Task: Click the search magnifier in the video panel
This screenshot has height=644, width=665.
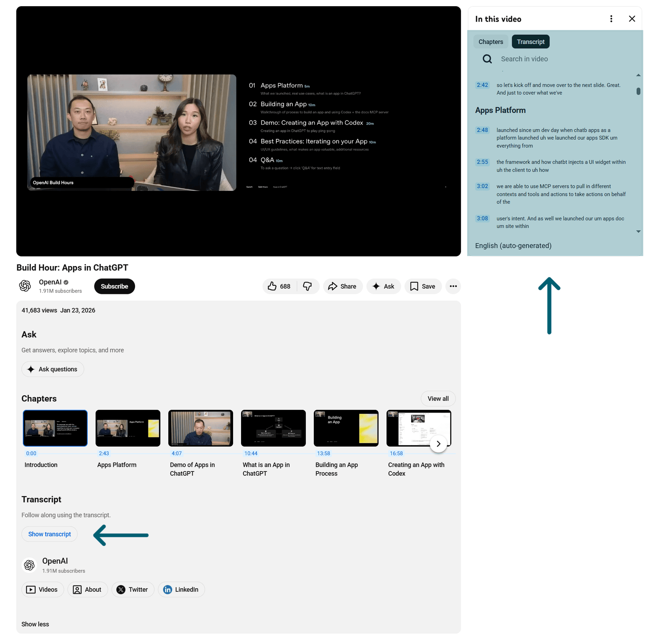Action: click(x=487, y=59)
